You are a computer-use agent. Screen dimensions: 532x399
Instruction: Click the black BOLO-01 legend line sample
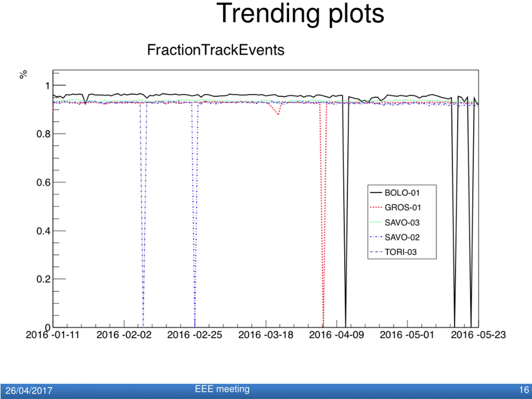click(x=376, y=193)
